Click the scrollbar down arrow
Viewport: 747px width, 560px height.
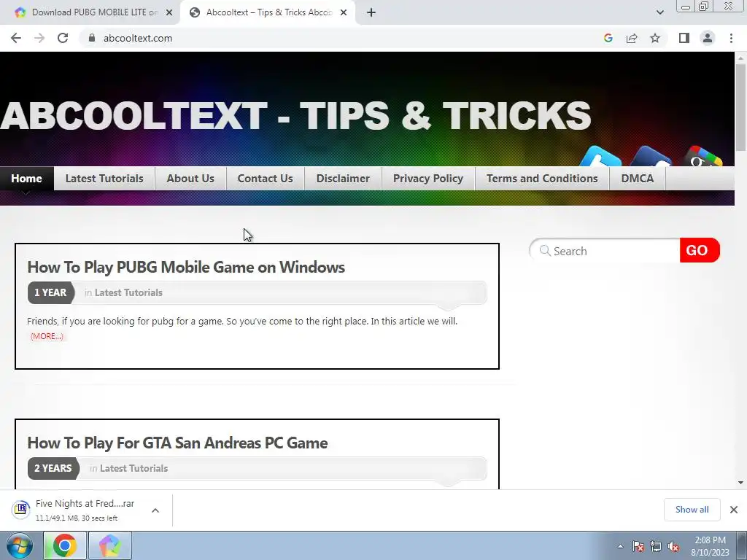[740, 483]
